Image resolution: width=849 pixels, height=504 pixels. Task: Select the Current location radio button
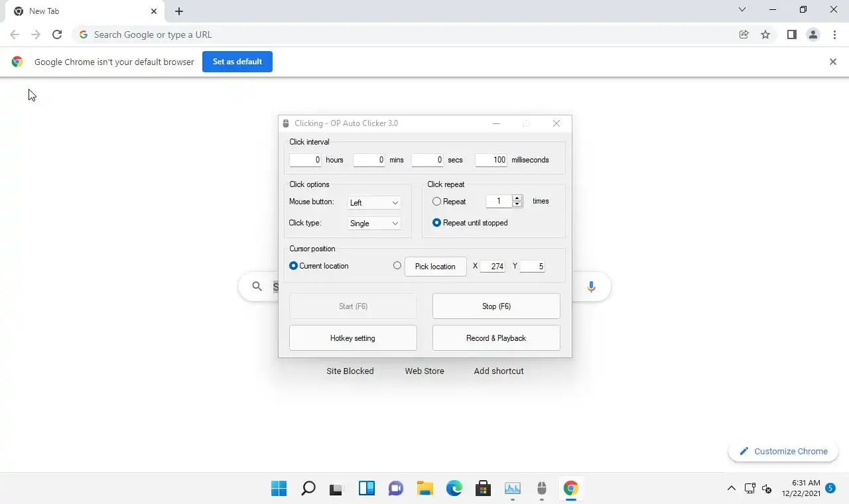pos(294,266)
